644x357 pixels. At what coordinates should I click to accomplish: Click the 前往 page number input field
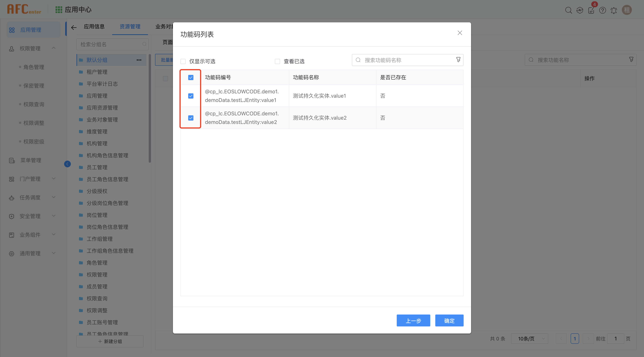pos(616,339)
